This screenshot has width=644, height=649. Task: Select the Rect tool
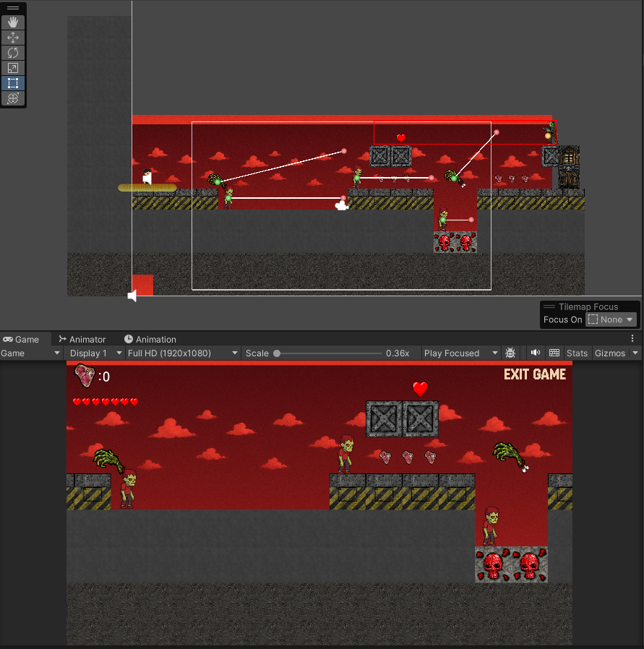[x=13, y=83]
